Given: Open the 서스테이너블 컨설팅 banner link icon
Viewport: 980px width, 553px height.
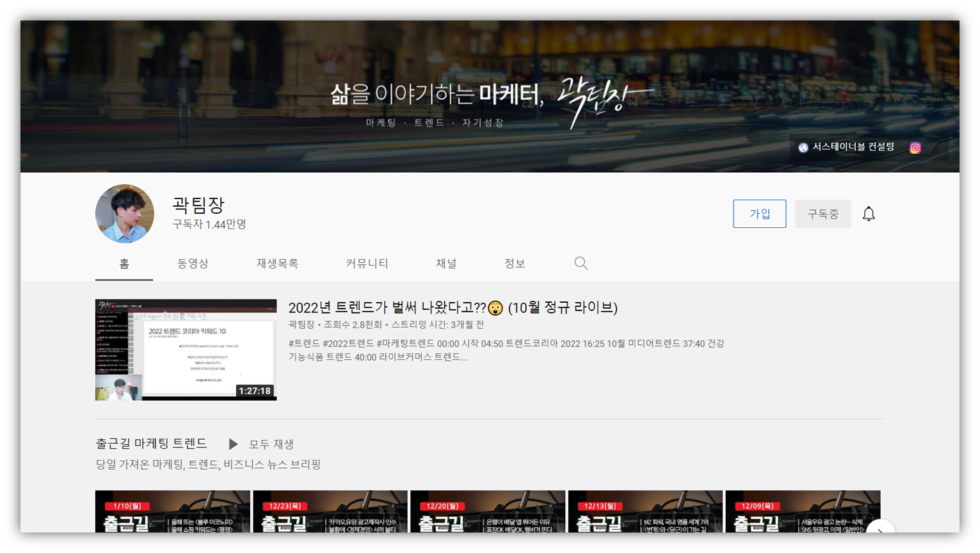Looking at the screenshot, I should click(802, 147).
